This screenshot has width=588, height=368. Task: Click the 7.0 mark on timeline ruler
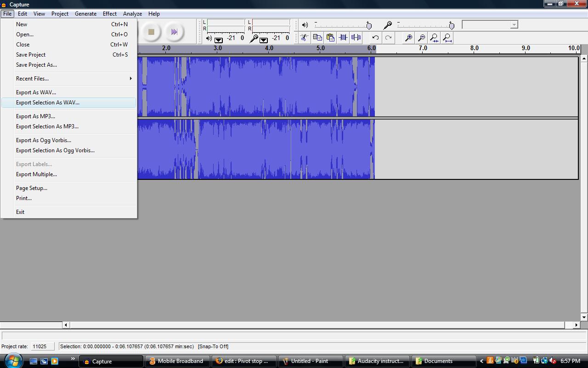click(x=423, y=48)
